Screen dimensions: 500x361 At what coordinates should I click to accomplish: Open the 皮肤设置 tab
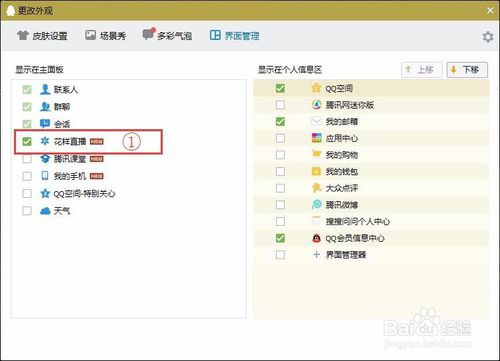pos(42,35)
